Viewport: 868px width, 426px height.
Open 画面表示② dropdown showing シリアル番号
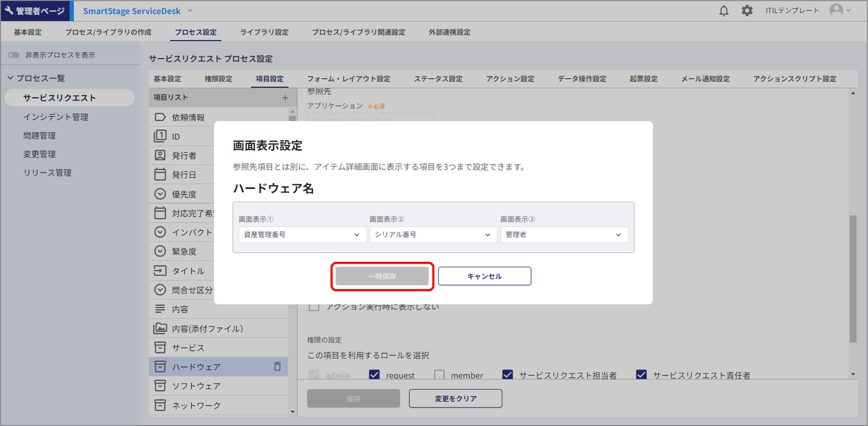433,235
